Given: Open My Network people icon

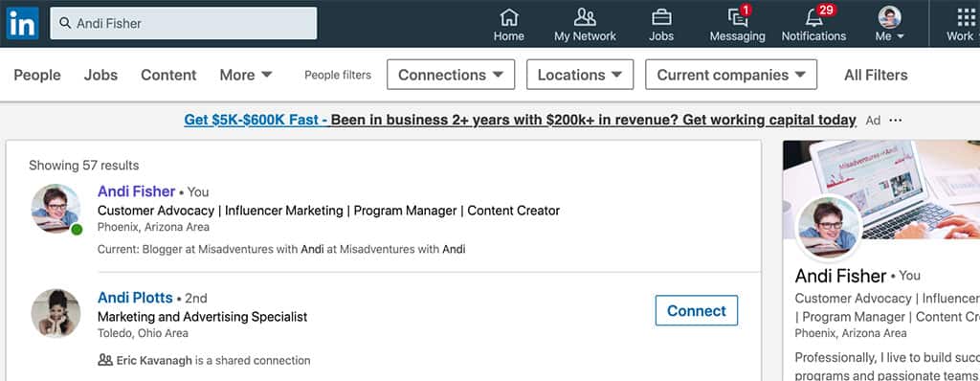Looking at the screenshot, I should click(x=585, y=17).
